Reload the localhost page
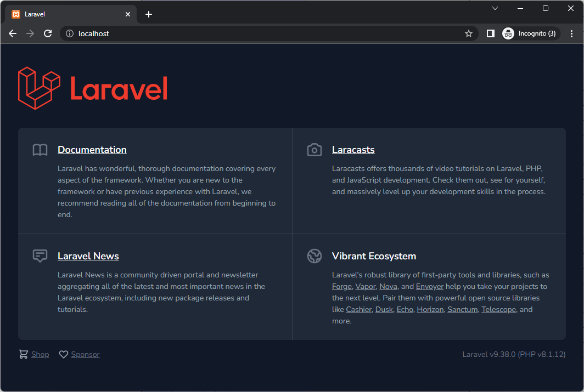The height and width of the screenshot is (392, 584). [48, 33]
